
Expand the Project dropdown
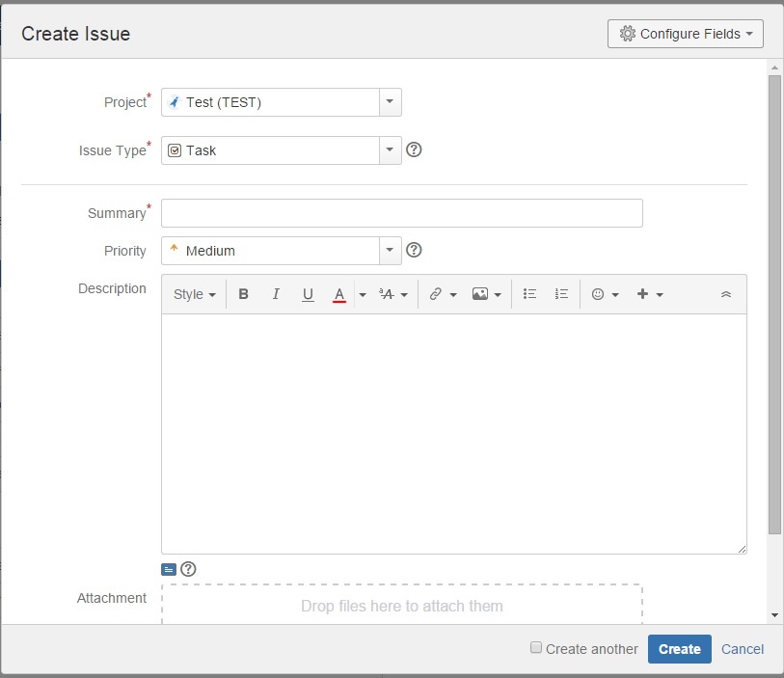pos(390,102)
